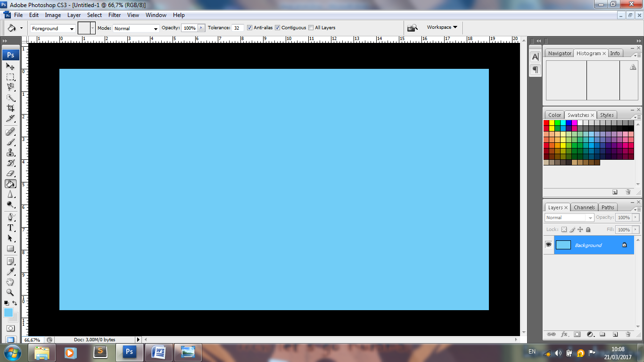
Task: Select the Hand tool
Action: coord(10,282)
